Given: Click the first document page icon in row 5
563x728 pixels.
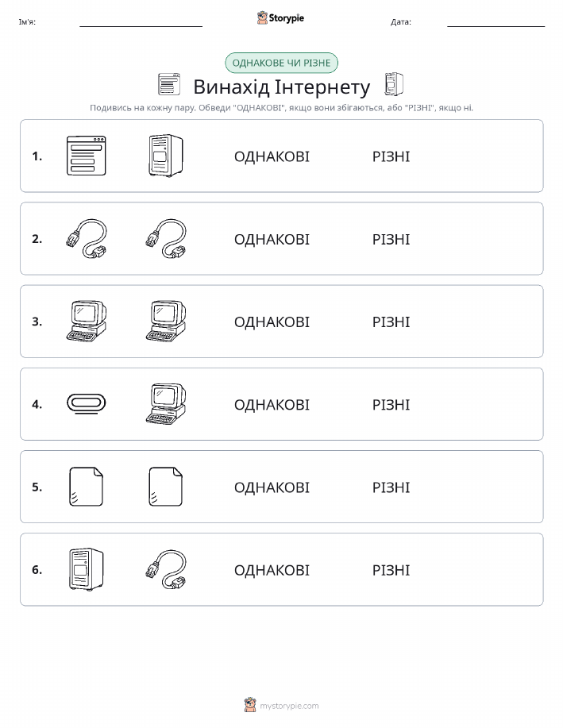Looking at the screenshot, I should [86, 487].
